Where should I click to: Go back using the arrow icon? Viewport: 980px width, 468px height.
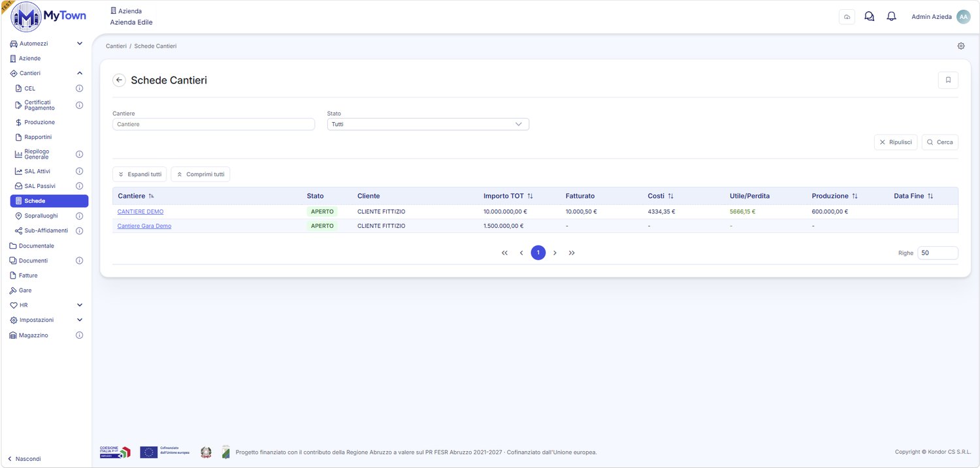tap(119, 80)
